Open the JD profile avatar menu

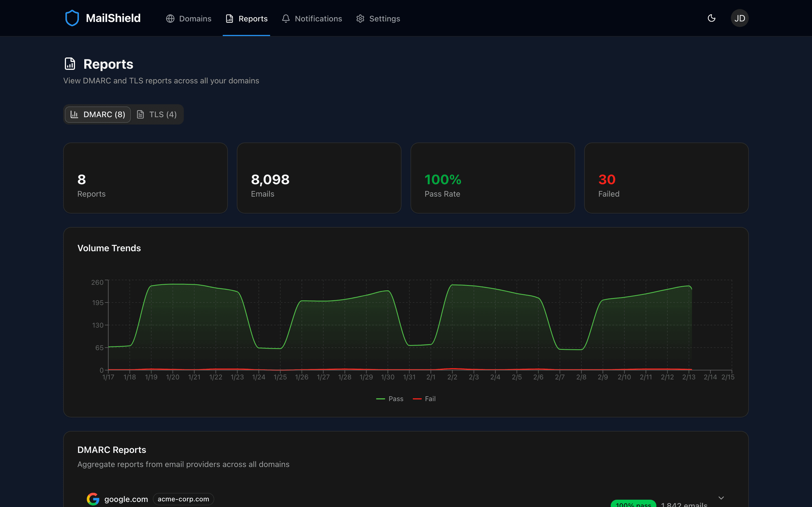point(740,18)
